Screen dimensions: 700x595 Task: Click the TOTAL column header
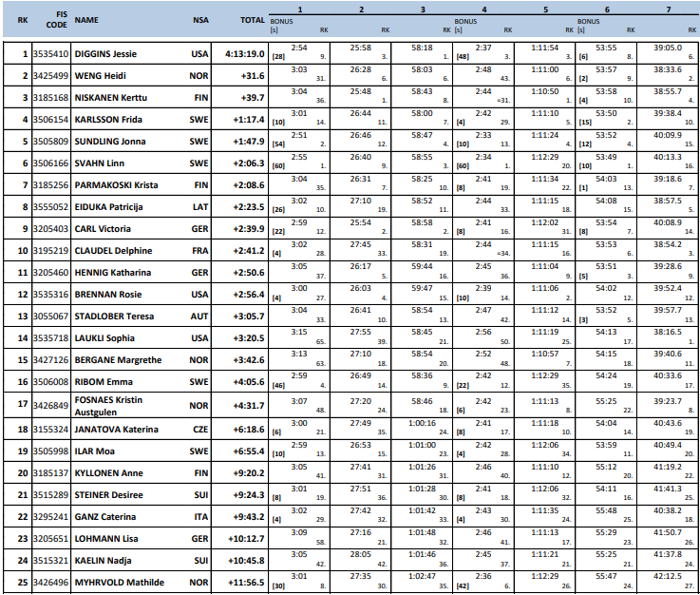tap(253, 20)
